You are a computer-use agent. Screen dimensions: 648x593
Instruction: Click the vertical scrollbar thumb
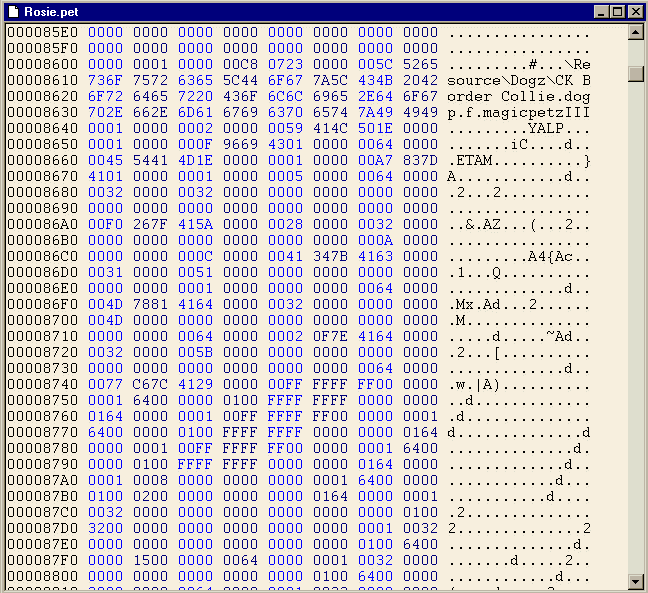click(x=635, y=74)
